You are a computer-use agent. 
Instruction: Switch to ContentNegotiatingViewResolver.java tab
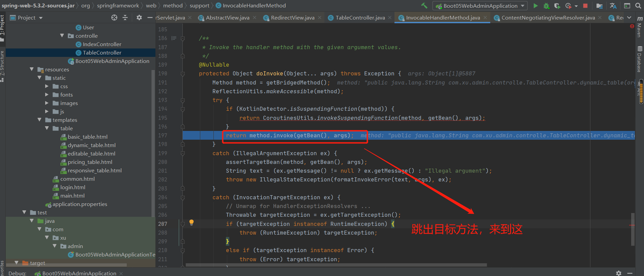point(548,18)
